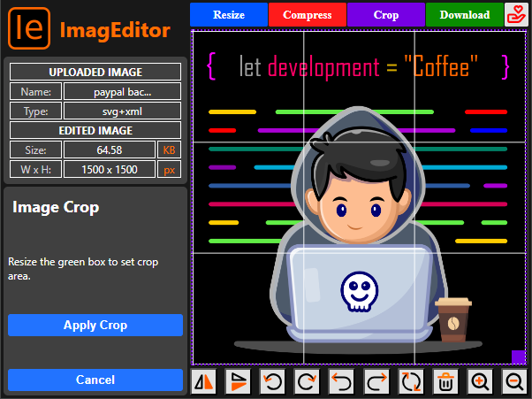Viewport: 532px width, 399px height.
Task: Click the px dimension unit
Action: coord(170,170)
